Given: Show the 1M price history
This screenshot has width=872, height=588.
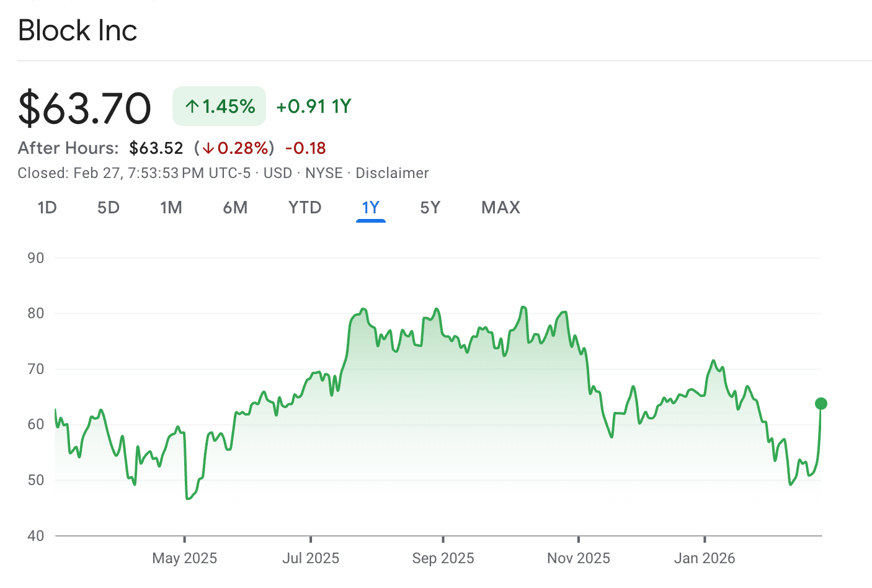Looking at the screenshot, I should pos(171,208).
